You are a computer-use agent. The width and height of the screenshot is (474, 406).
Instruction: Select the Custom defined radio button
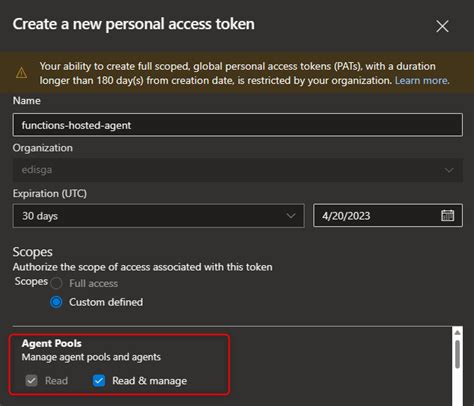(56, 302)
